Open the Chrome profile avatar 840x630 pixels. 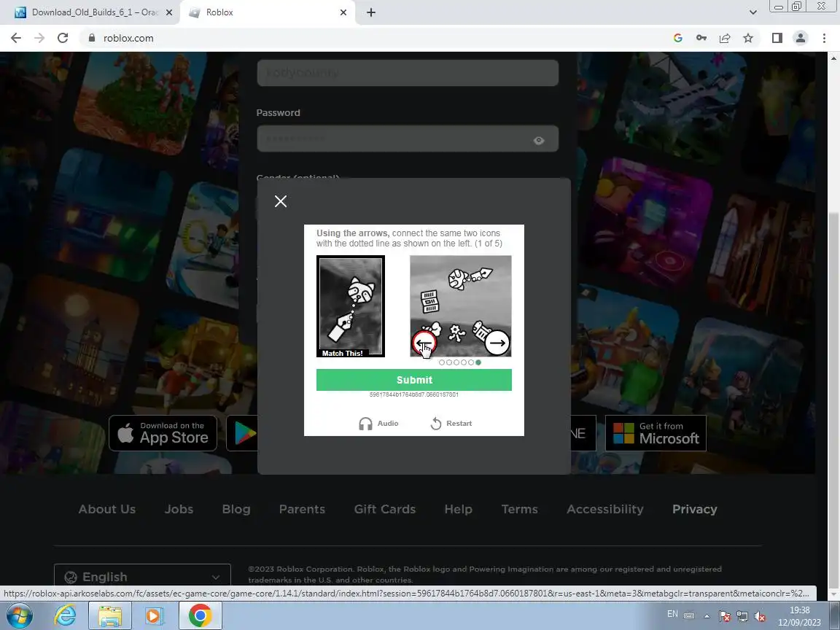(801, 38)
